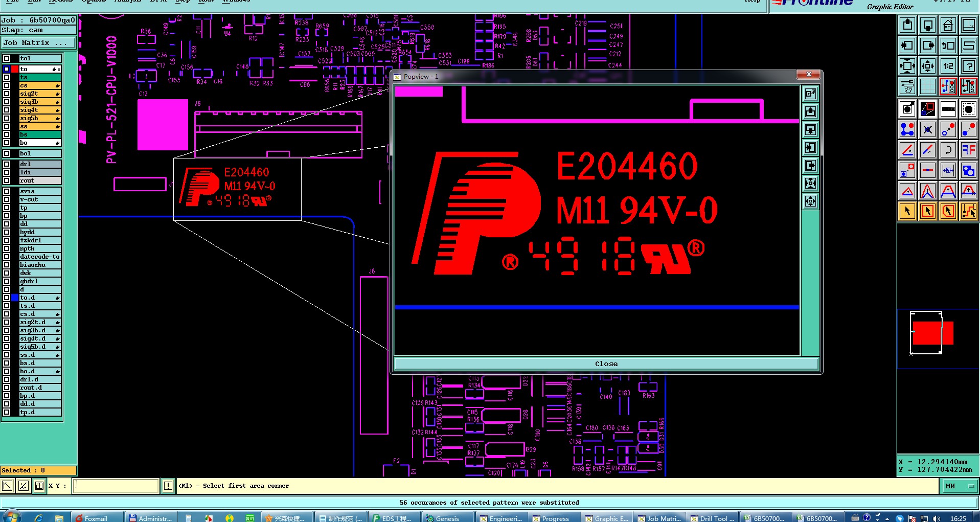Select layer bs in the layer list
The image size is (980, 522).
(x=40, y=134)
